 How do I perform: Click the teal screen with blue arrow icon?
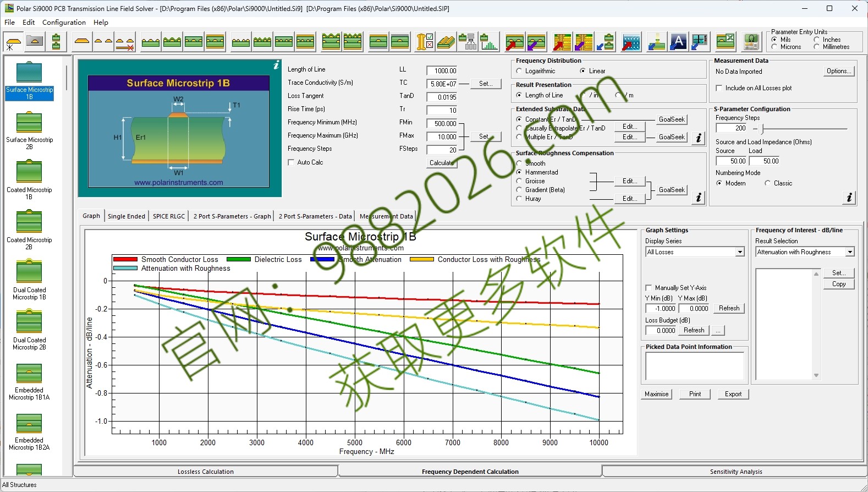point(700,42)
